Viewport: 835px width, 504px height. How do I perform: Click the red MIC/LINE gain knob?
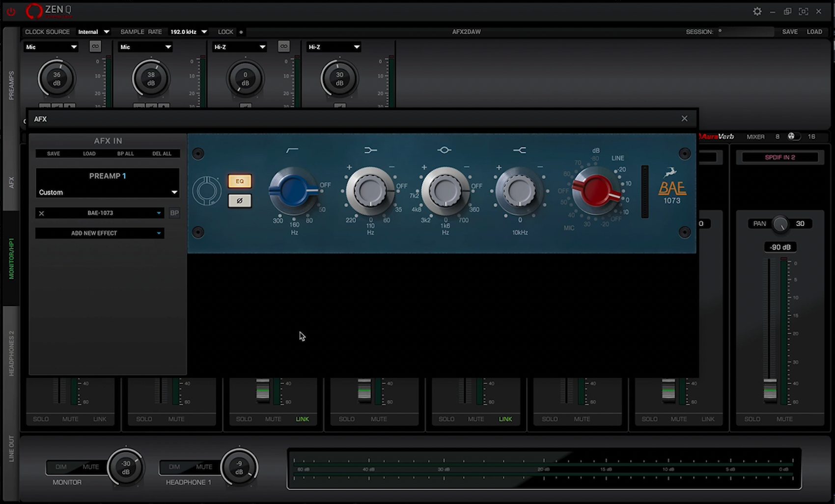[595, 191]
